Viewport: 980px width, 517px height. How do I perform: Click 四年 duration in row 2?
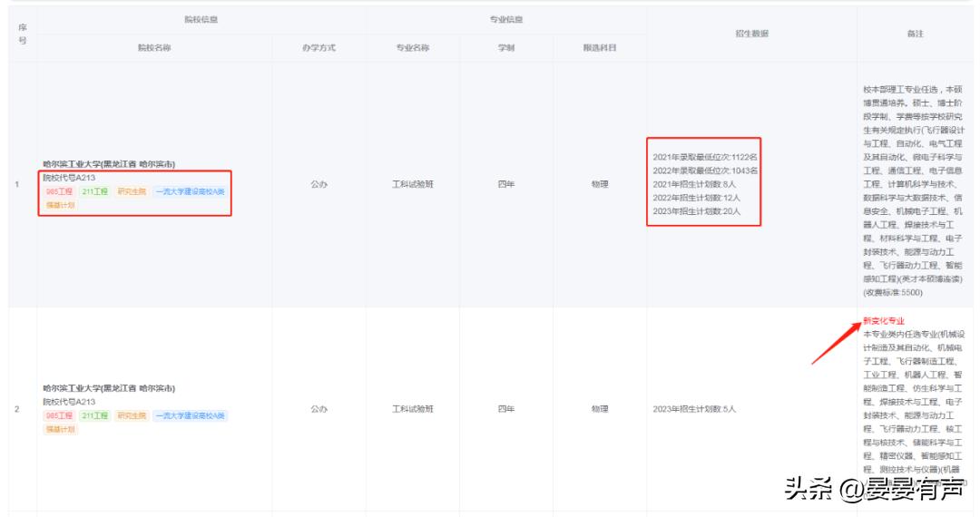[506, 409]
